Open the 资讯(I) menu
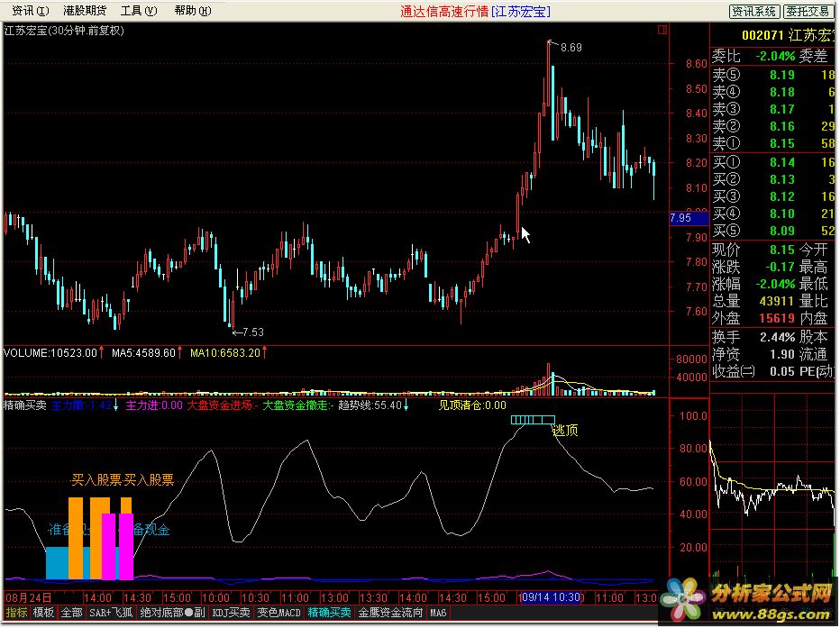The image size is (840, 628). tap(30, 10)
